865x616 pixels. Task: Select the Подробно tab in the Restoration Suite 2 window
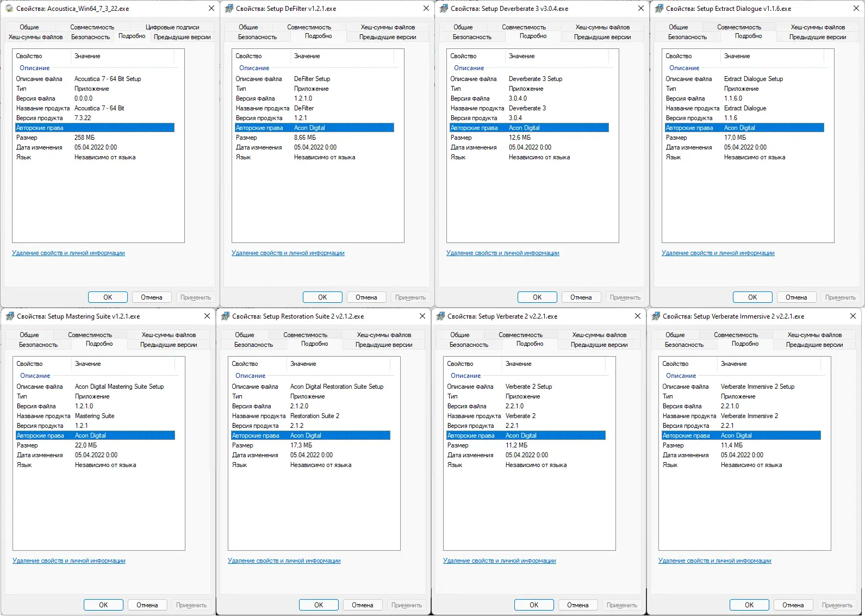coord(314,344)
